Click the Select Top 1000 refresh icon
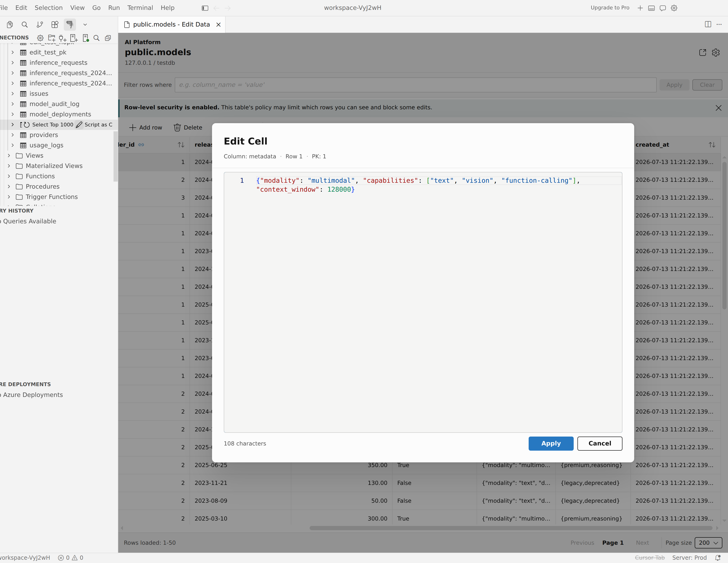The width and height of the screenshot is (728, 563). (27, 125)
